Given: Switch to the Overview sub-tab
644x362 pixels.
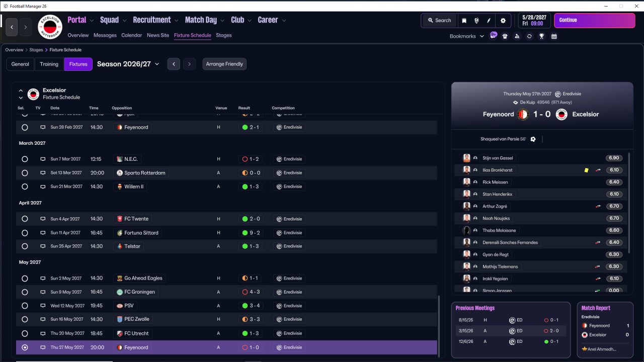Looking at the screenshot, I should [78, 35].
